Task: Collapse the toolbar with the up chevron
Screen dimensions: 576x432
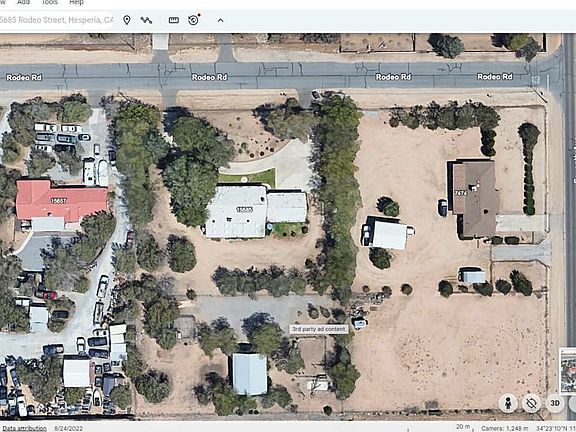Action: click(220, 21)
